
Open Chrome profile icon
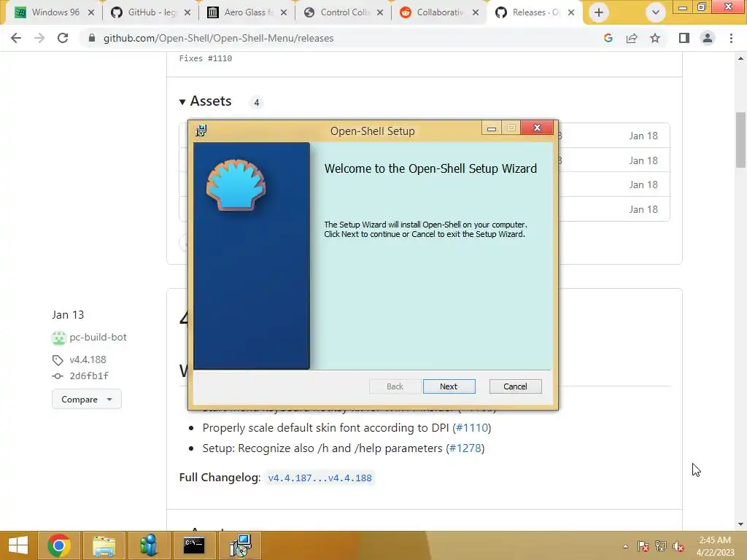tap(708, 38)
